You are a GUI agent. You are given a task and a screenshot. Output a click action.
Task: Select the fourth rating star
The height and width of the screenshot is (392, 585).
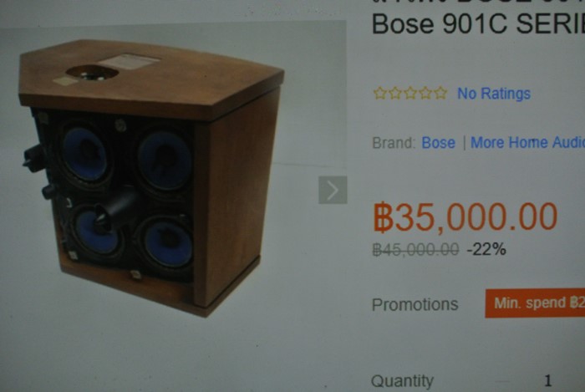point(425,93)
